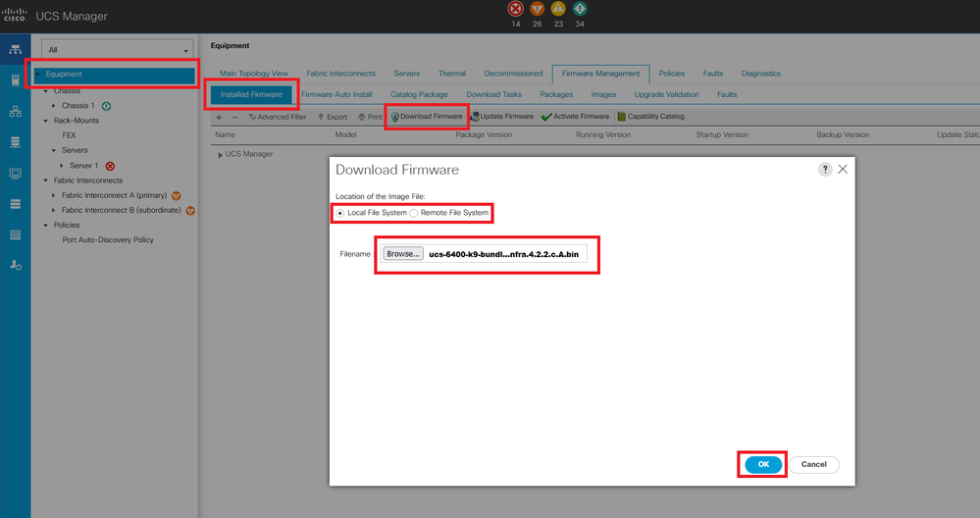The width and height of the screenshot is (980, 518).
Task: Open the Diagnostics tab
Action: click(761, 74)
